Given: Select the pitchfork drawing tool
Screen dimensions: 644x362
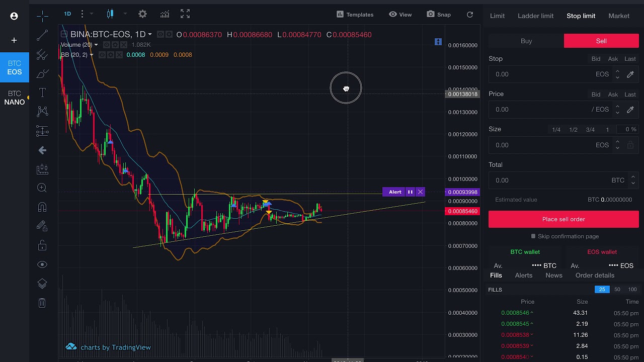Looking at the screenshot, I should coord(42,54).
